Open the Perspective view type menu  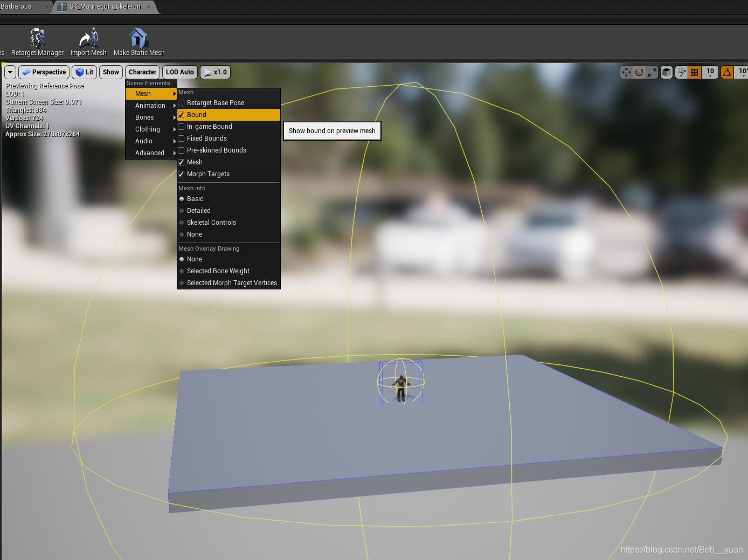(44, 72)
